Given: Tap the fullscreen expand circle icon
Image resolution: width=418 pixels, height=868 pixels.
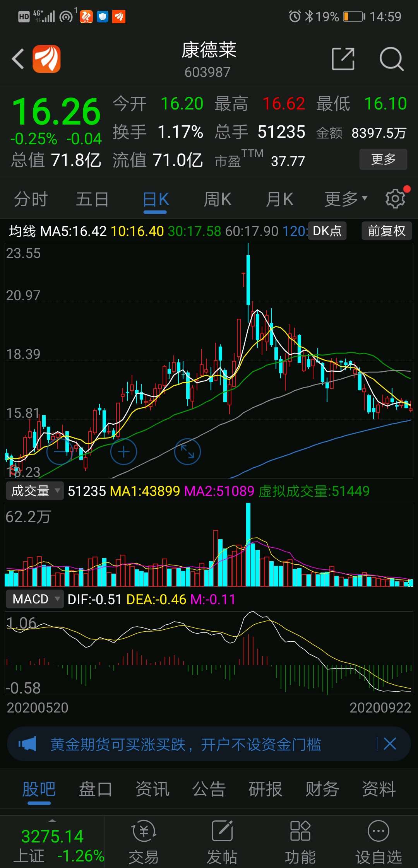Looking at the screenshot, I should (x=187, y=451).
